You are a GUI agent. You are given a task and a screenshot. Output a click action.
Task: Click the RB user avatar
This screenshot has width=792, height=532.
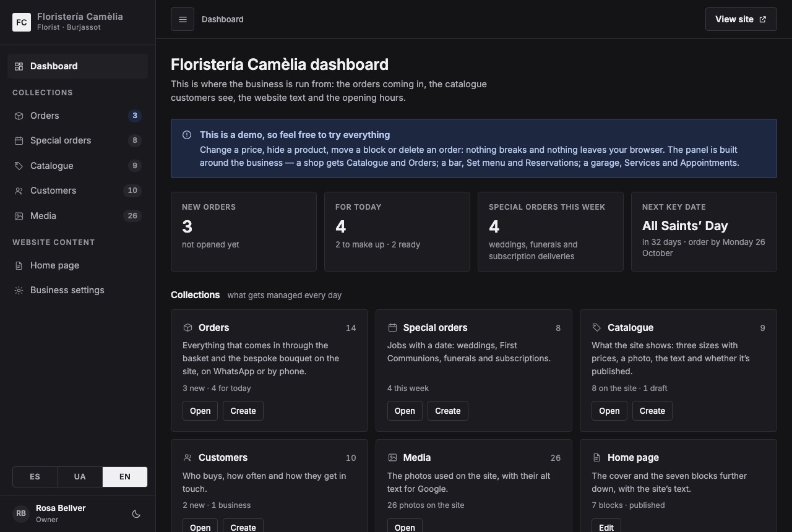coord(21,513)
